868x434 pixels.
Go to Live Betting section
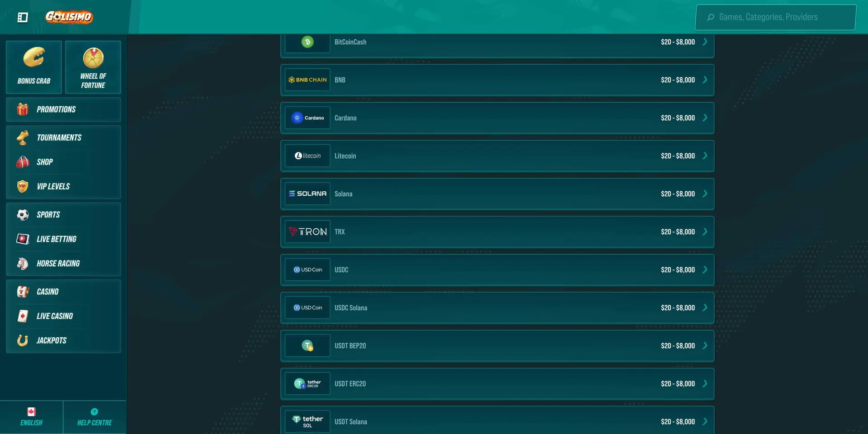point(57,239)
